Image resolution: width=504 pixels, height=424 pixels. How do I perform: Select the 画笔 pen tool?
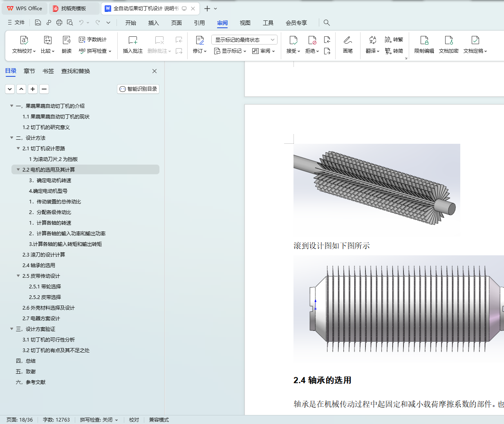click(x=348, y=45)
